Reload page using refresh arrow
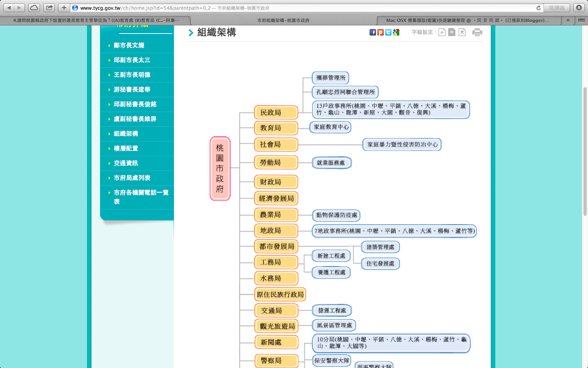588x368 pixels. (x=538, y=8)
